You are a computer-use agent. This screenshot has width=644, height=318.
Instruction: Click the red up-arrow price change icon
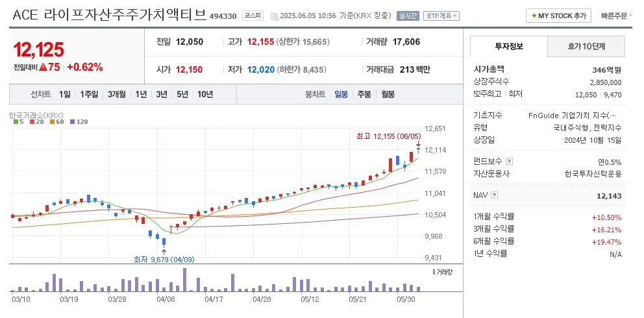pyautogui.click(x=43, y=67)
